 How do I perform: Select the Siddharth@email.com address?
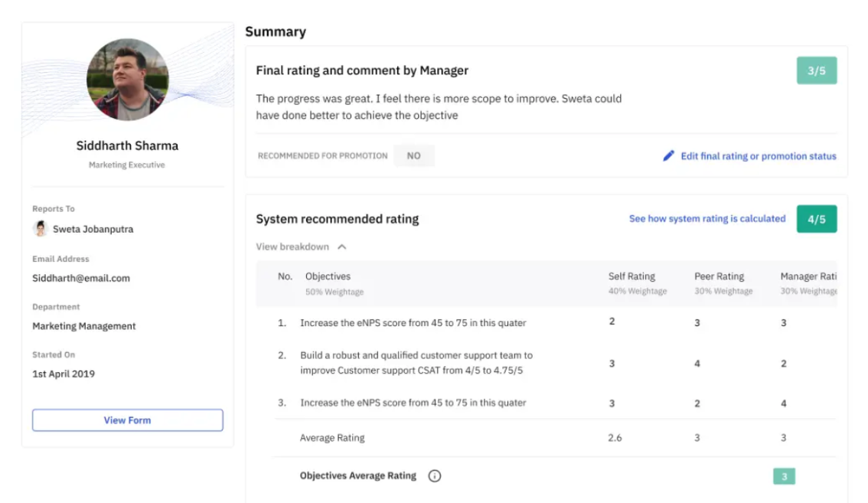pos(81,278)
